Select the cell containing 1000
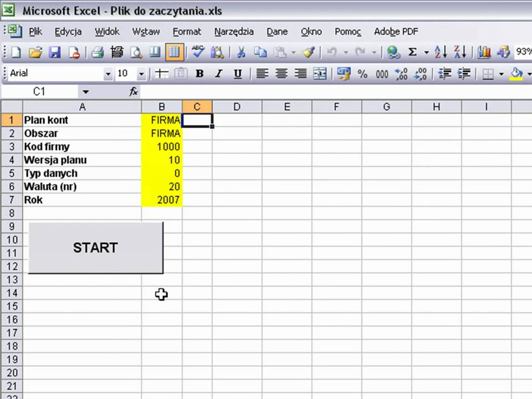The image size is (532, 399). point(162,146)
